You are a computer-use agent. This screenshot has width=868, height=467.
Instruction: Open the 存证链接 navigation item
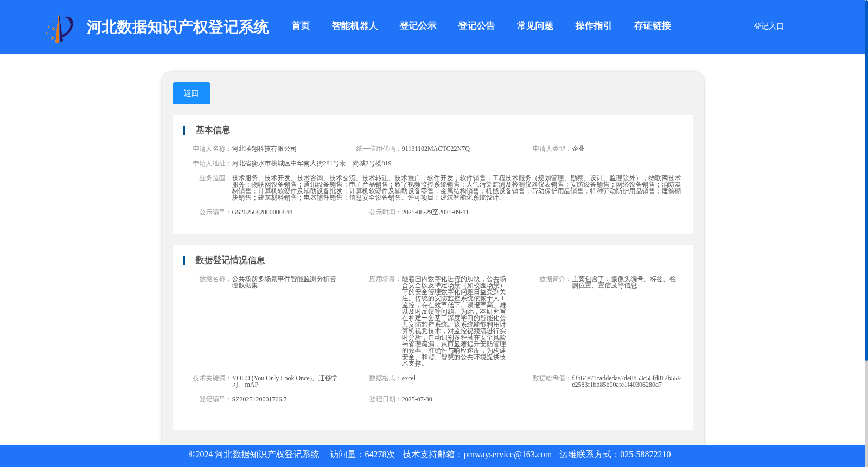coord(652,26)
